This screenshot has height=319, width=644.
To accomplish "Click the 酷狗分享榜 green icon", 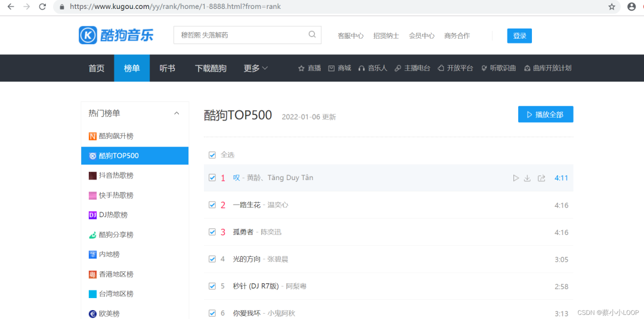I will pos(92,235).
